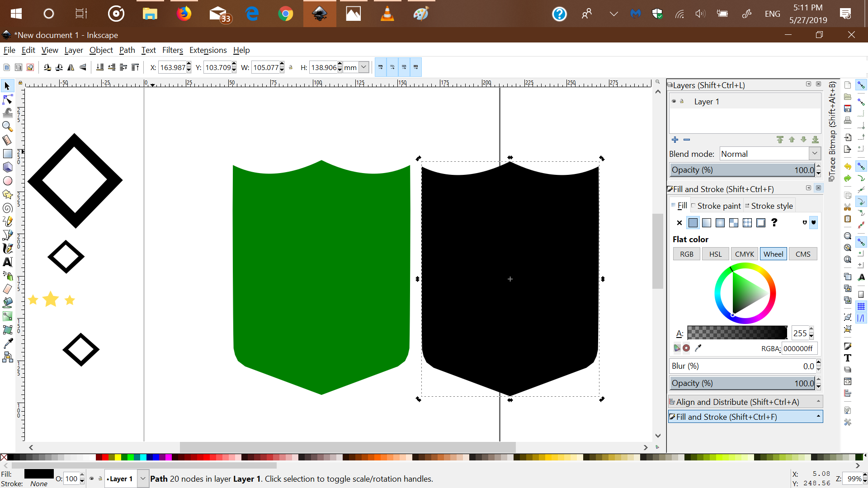Select the Zoom tool in toolbox

coord(8,127)
